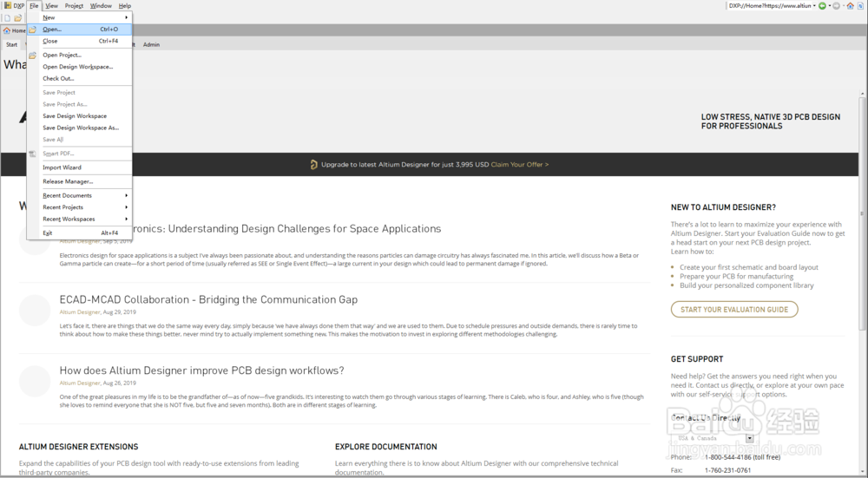Expand the Recent Projects submenu
This screenshot has width=868, height=478.
(79, 207)
